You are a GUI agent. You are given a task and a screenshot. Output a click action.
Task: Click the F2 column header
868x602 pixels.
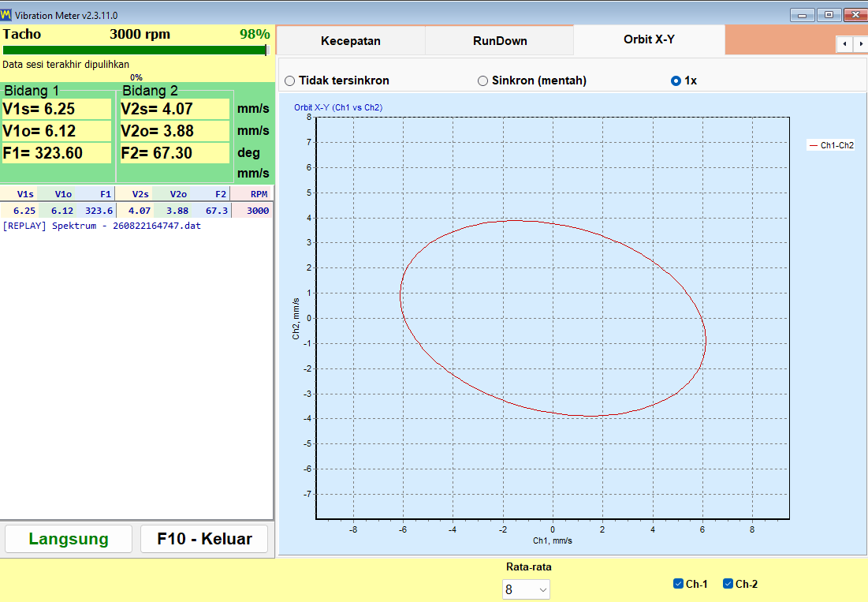[210, 194]
